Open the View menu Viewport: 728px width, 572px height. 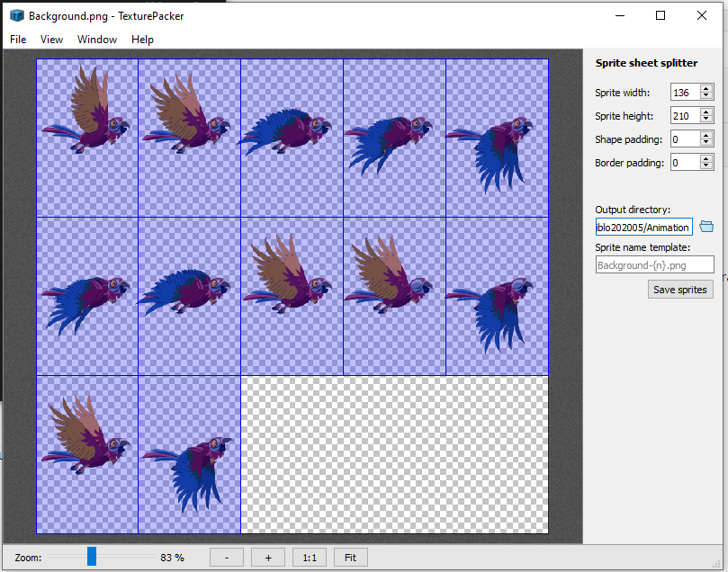[51, 40]
